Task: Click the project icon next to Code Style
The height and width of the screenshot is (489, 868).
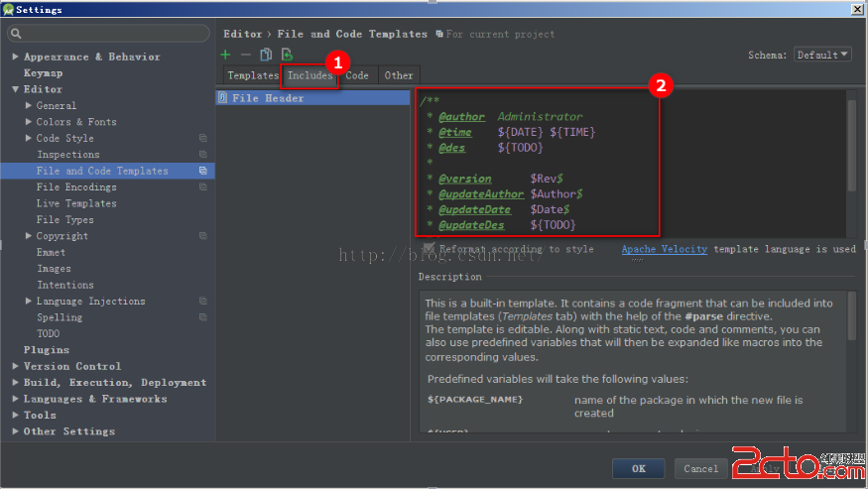Action: tap(203, 138)
